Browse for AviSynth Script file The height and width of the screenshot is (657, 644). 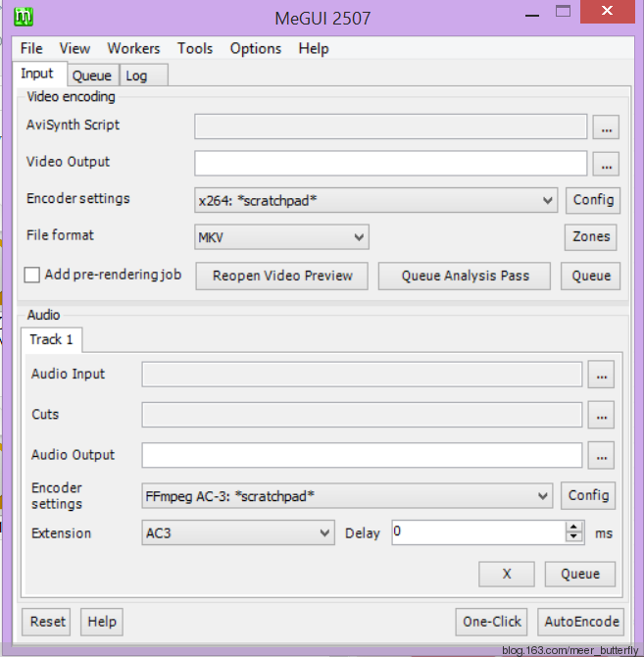point(606,126)
